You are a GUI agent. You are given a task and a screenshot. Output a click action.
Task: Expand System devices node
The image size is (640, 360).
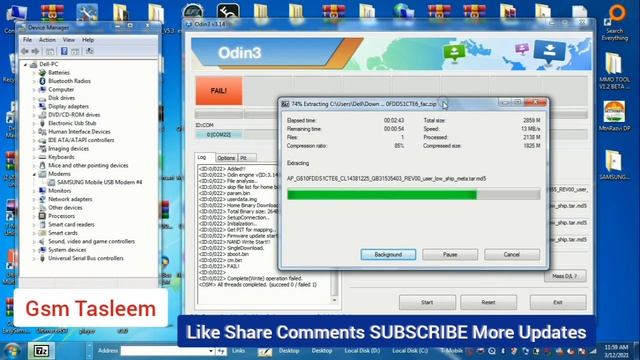point(34,250)
